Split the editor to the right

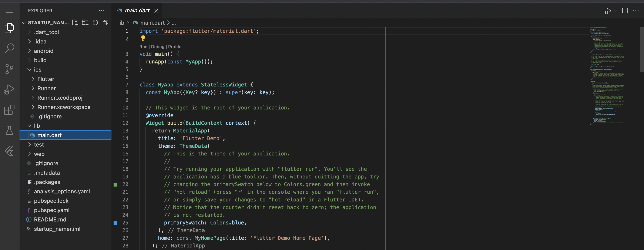click(625, 10)
